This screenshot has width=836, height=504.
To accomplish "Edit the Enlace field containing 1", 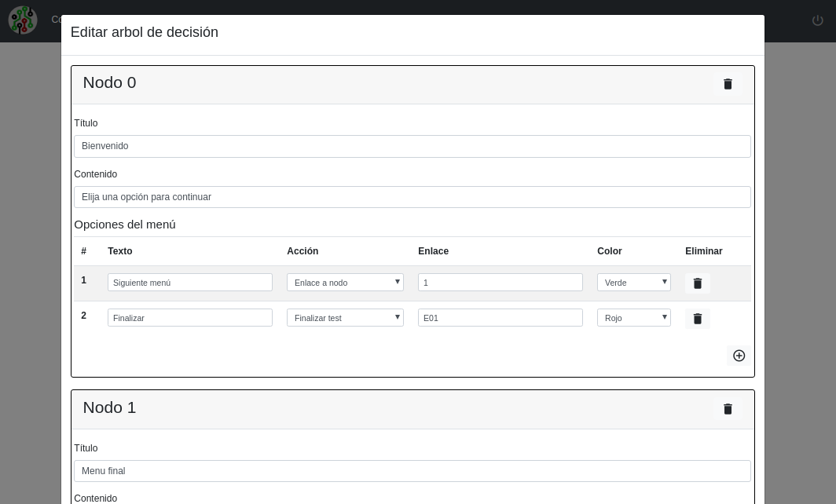I will pos(500,283).
